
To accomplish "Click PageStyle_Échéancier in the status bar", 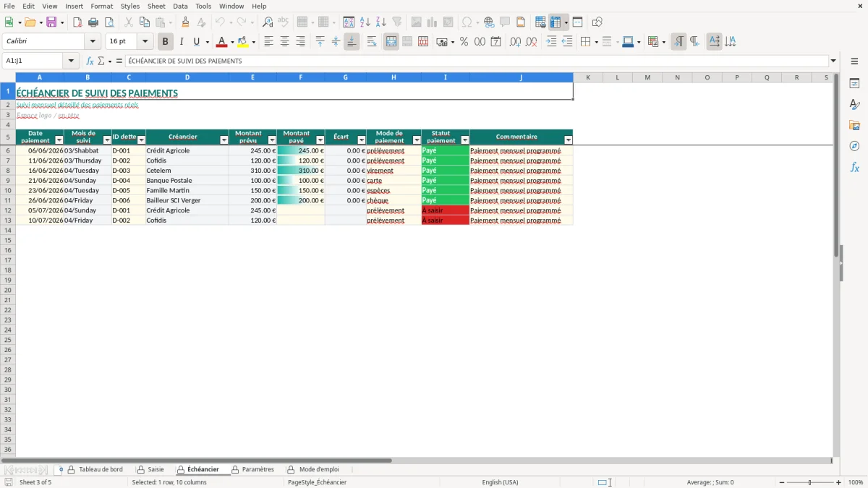I will point(317,482).
